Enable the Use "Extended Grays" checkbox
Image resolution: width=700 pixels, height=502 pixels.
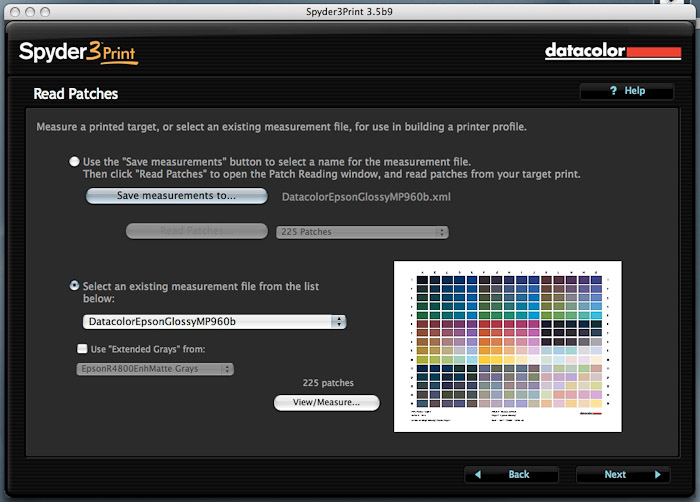[x=83, y=349]
